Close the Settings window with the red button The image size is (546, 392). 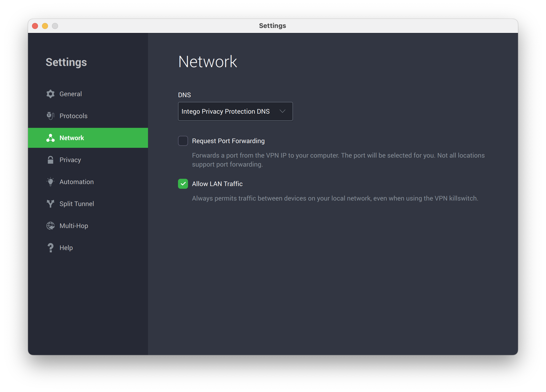35,26
